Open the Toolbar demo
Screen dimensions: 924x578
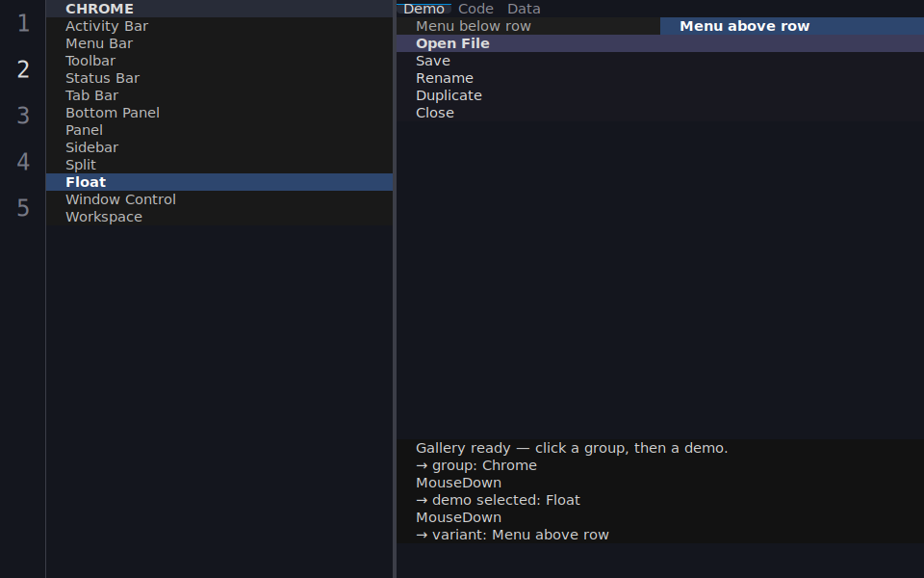(x=219, y=61)
